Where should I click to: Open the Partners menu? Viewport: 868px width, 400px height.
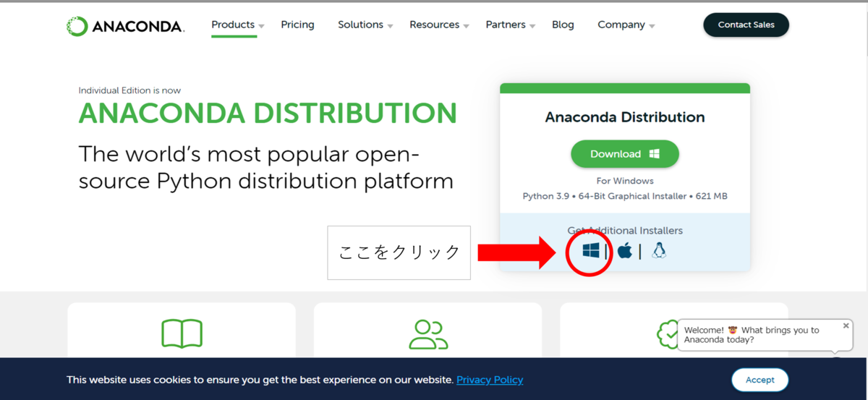(506, 25)
